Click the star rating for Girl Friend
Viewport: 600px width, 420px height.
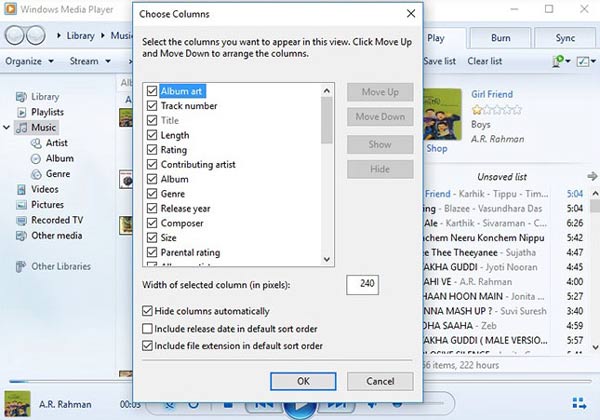pos(496,110)
